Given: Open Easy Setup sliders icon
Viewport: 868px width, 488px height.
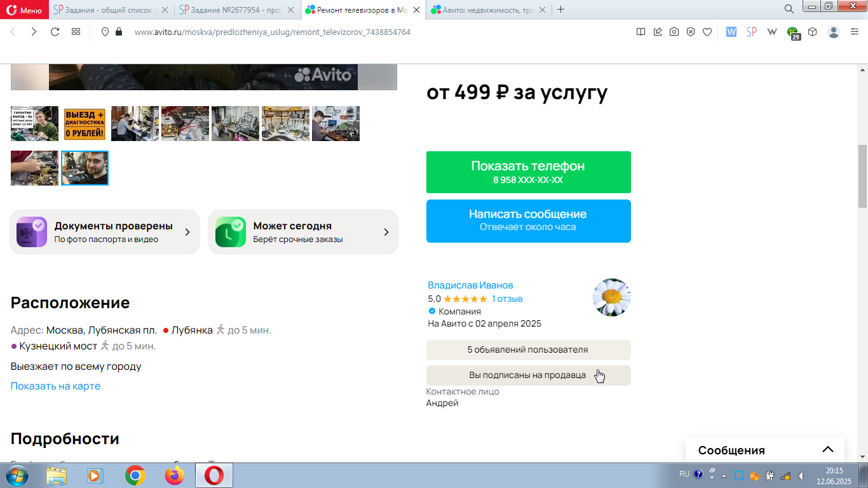Looking at the screenshot, I should click(855, 32).
